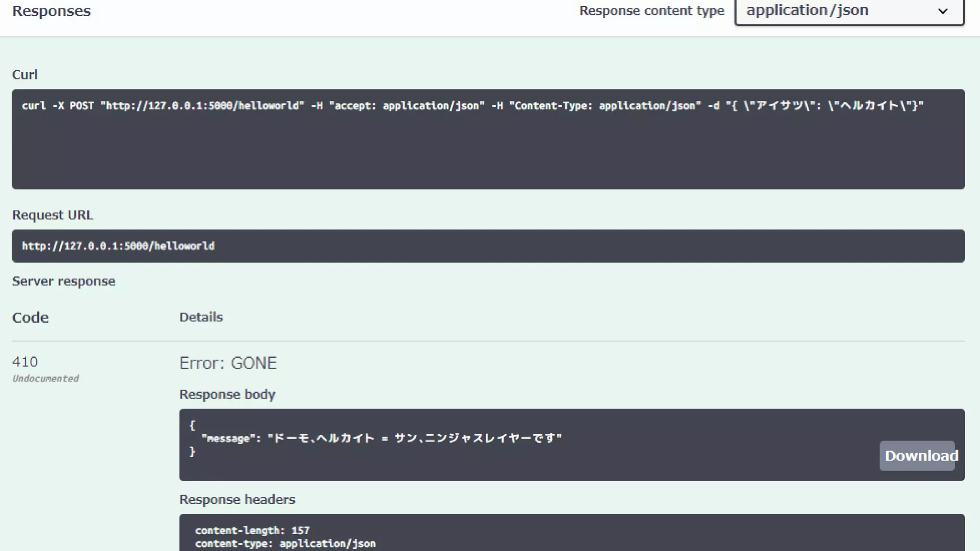Click the Response body label
The image size is (980, 551).
pyautogui.click(x=227, y=394)
